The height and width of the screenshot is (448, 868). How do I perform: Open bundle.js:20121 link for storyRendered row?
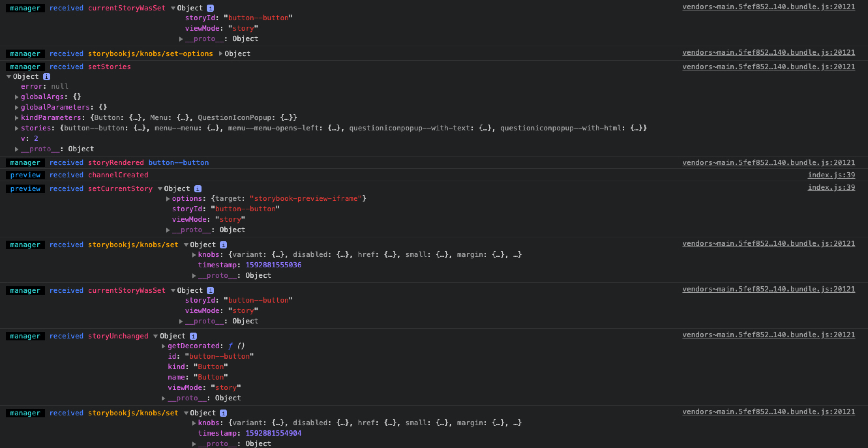click(768, 162)
